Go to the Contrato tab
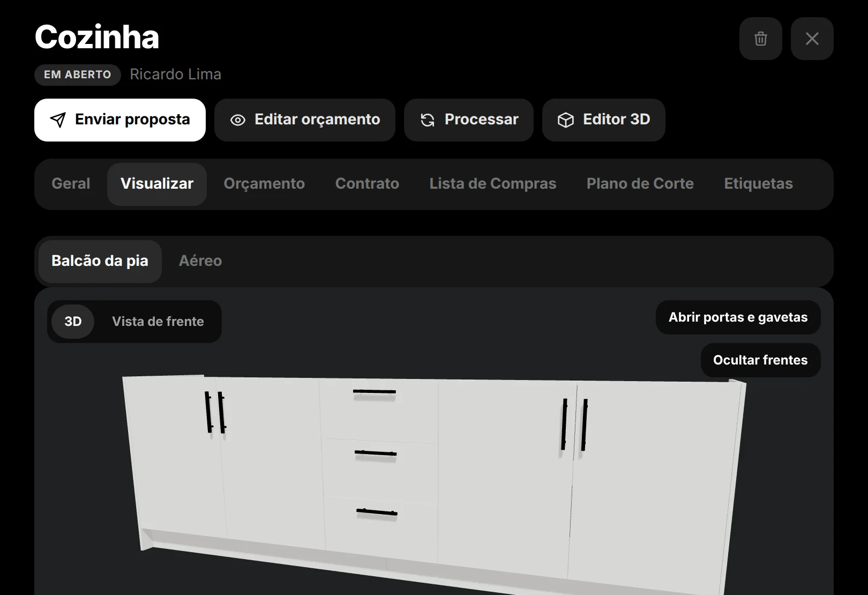This screenshot has width=868, height=595. (x=367, y=184)
